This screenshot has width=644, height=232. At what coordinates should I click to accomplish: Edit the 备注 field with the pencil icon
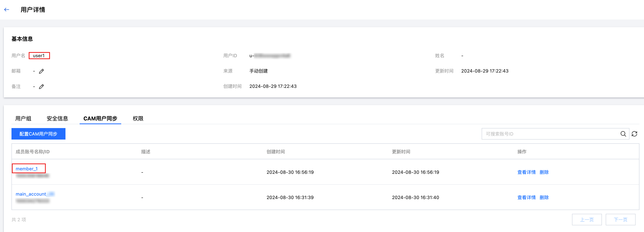(x=42, y=87)
